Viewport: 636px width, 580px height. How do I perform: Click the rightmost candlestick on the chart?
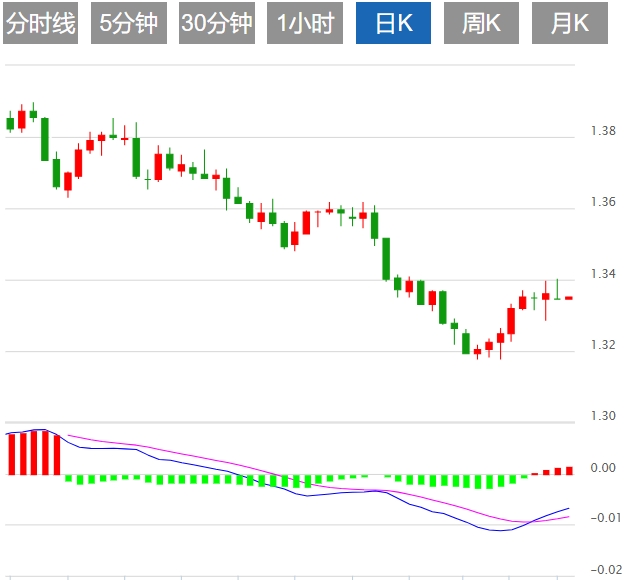(x=569, y=298)
